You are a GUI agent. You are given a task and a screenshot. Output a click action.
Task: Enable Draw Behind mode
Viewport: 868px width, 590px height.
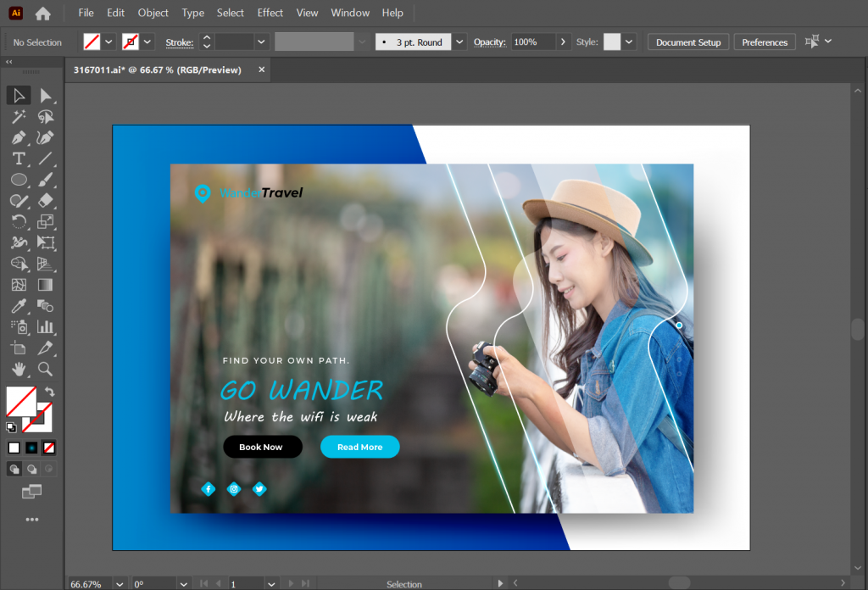pos(32,470)
